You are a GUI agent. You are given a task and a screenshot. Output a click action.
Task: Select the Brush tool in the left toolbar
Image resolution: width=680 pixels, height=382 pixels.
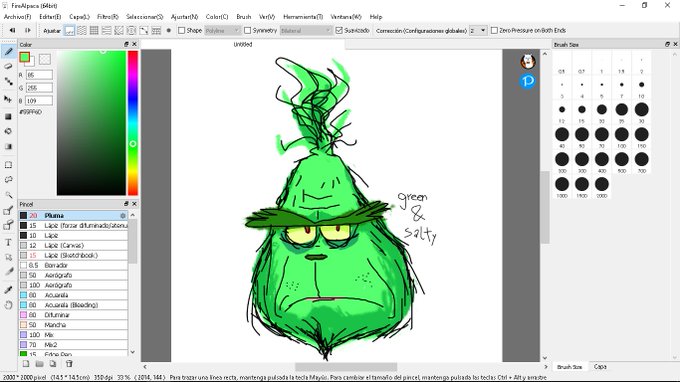click(x=8, y=52)
